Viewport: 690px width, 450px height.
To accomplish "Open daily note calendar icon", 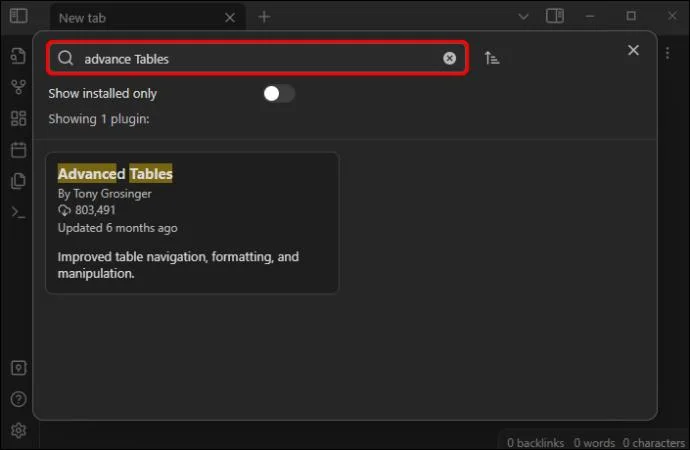I will coord(18,150).
